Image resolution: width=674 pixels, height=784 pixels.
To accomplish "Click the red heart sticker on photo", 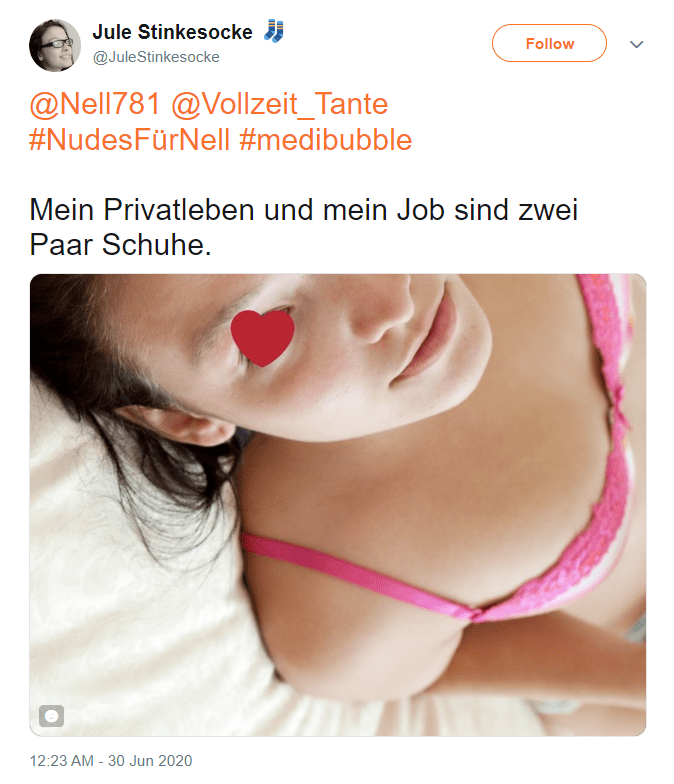I will [262, 338].
